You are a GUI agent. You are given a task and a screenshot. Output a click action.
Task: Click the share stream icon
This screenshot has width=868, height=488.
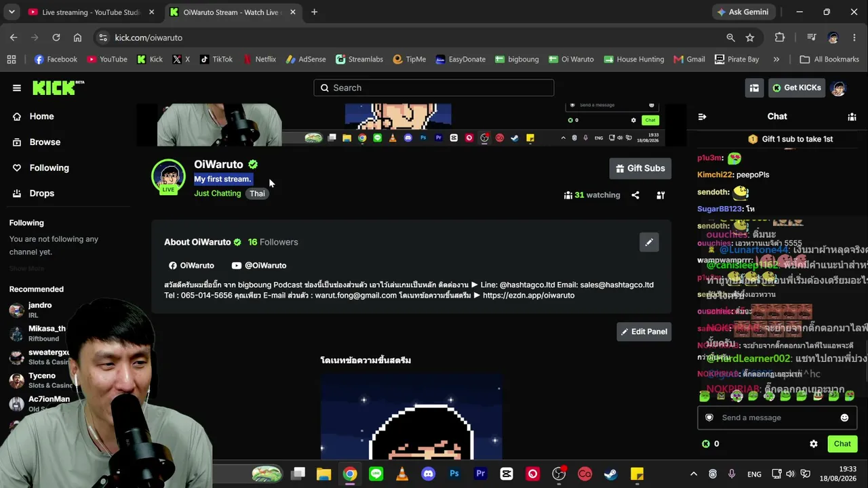635,195
